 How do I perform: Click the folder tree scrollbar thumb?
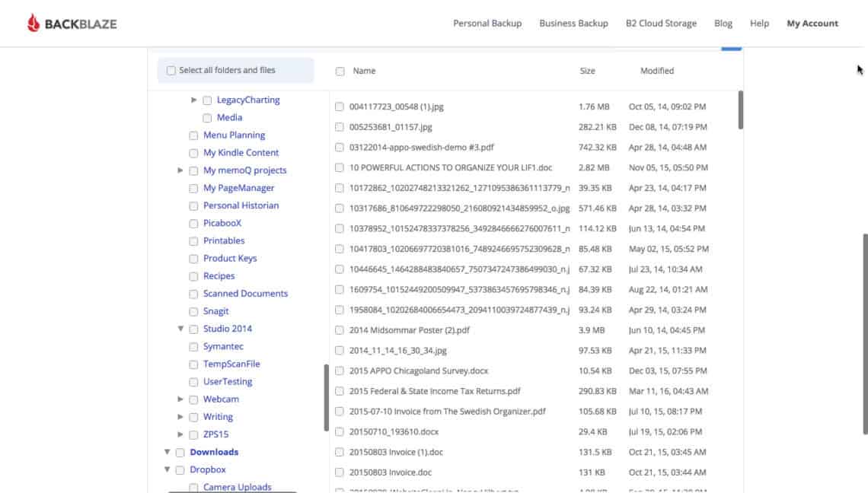click(326, 397)
